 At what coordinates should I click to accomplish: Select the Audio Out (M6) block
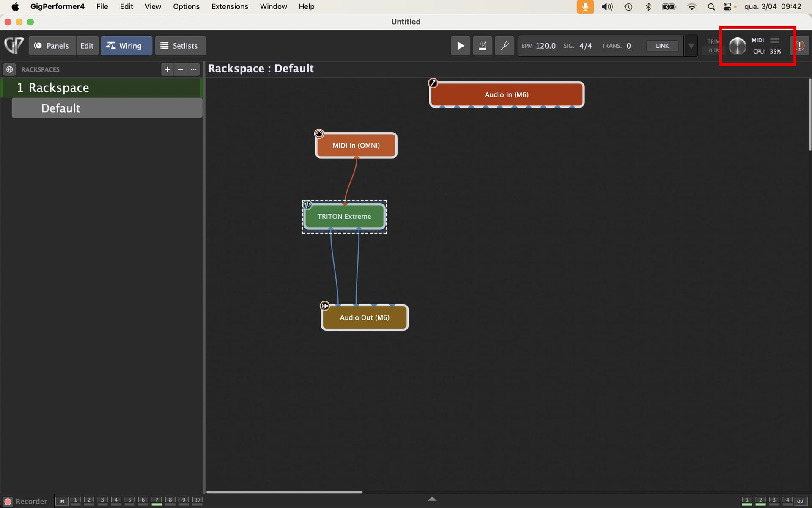pyautogui.click(x=365, y=317)
